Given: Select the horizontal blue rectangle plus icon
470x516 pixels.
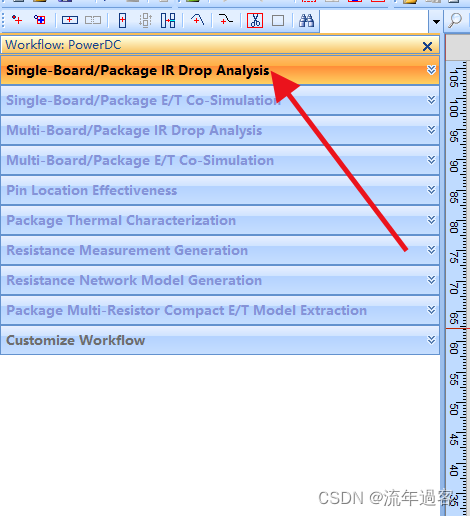Looking at the screenshot, I should pyautogui.click(x=70, y=20).
